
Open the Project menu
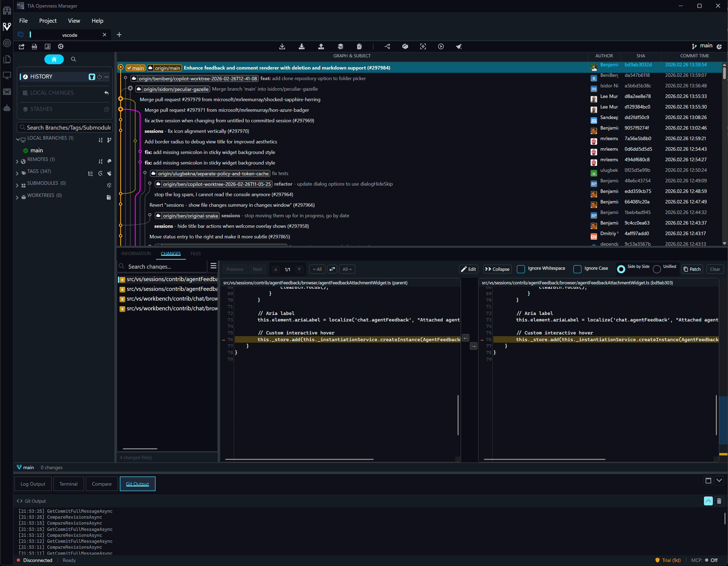coord(48,21)
